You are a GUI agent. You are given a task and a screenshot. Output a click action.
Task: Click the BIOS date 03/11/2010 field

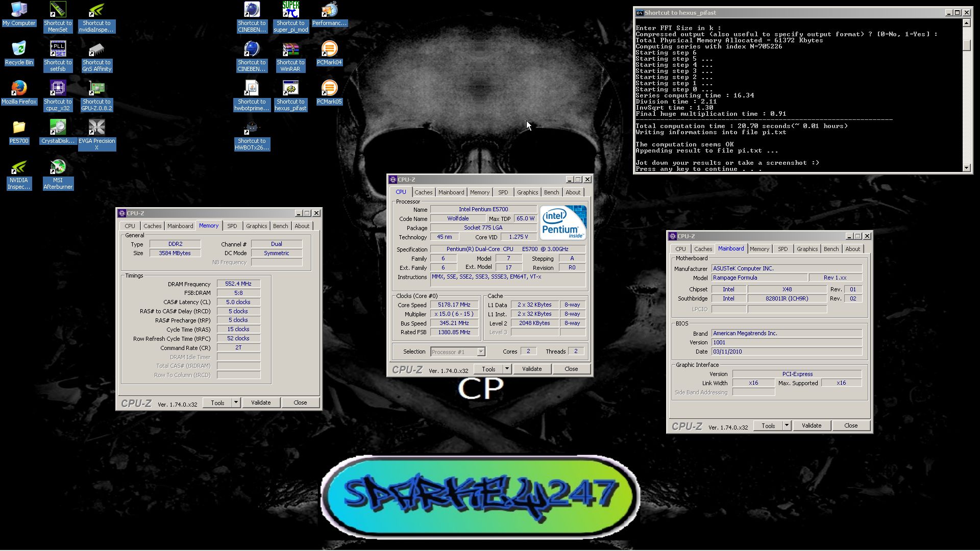pyautogui.click(x=787, y=352)
